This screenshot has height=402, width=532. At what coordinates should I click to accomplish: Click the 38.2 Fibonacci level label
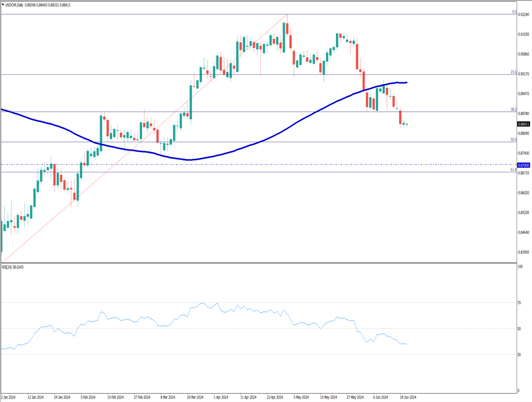tap(513, 110)
